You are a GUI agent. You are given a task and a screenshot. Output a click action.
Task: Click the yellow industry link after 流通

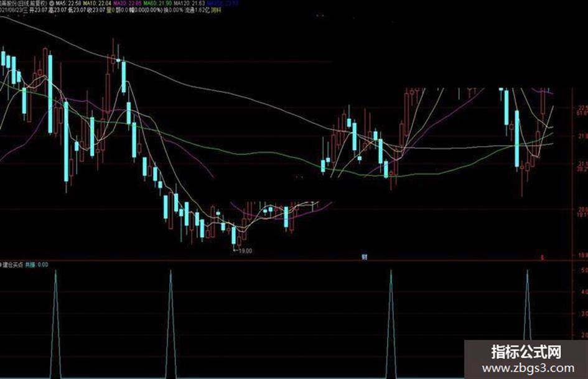coord(216,10)
